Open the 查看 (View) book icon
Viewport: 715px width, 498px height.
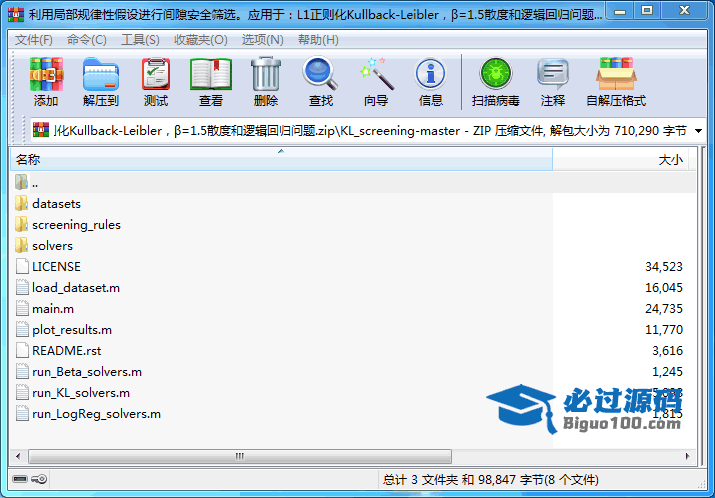[x=210, y=75]
